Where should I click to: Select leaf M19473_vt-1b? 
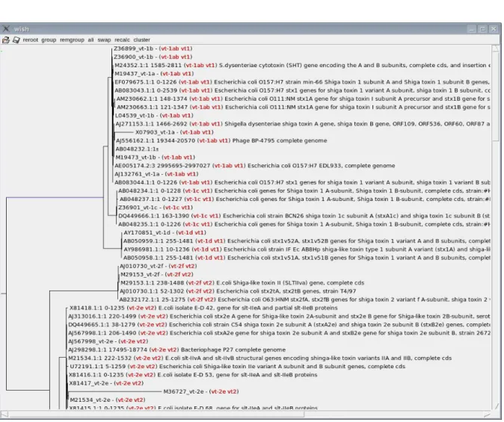coord(135,157)
